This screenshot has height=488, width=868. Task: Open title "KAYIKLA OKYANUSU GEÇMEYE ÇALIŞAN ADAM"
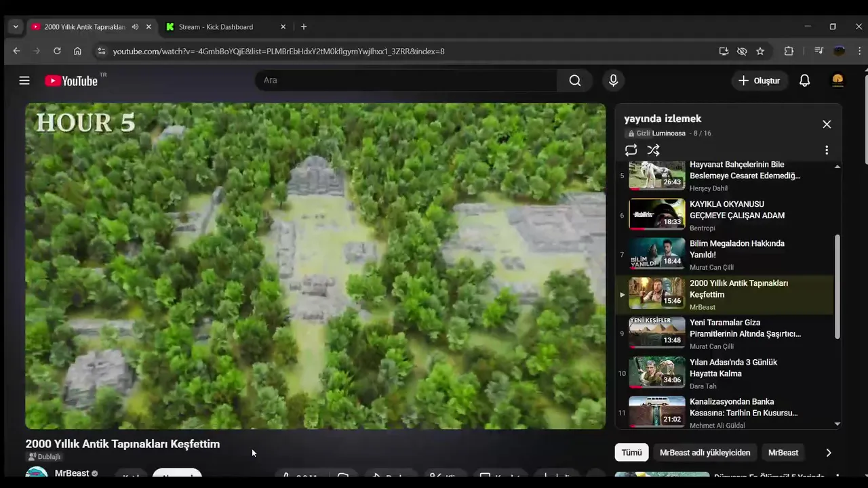tap(737, 209)
